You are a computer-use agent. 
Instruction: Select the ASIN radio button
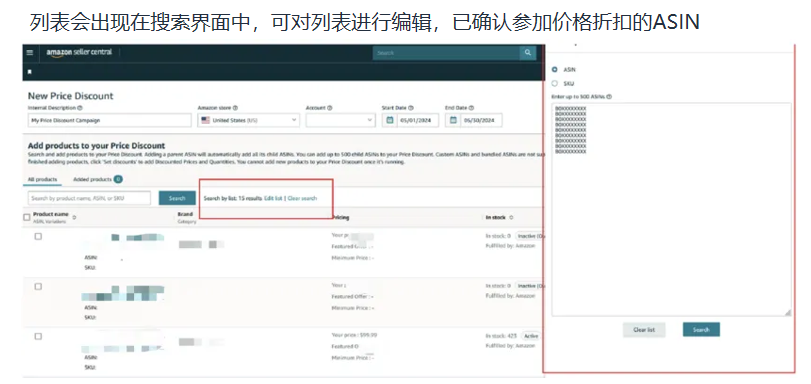click(555, 69)
